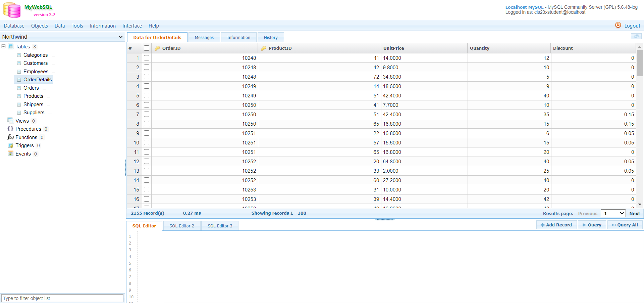The image size is (644, 303).
Task: Click the play icon on Query All
Action: click(613, 225)
